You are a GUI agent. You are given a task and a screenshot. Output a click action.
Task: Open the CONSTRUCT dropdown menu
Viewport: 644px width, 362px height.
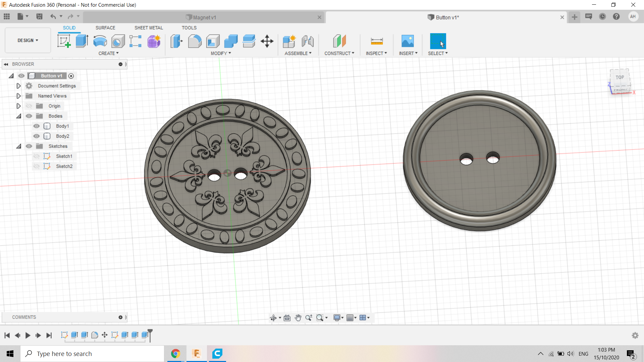[x=339, y=53]
